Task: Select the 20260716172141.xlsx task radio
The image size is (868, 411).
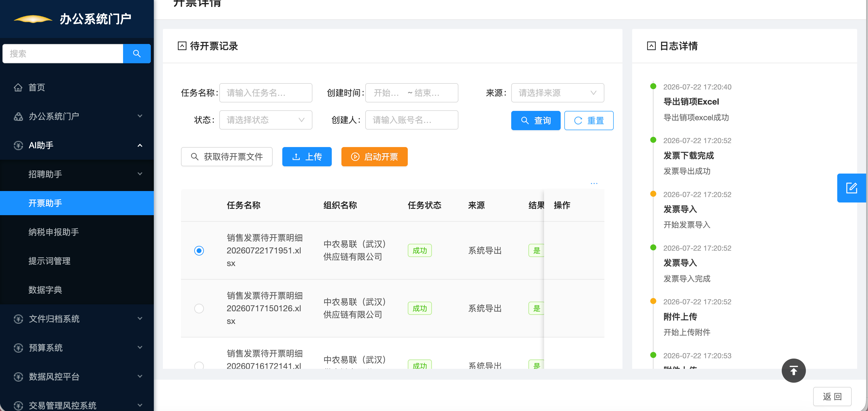Action: click(x=199, y=366)
